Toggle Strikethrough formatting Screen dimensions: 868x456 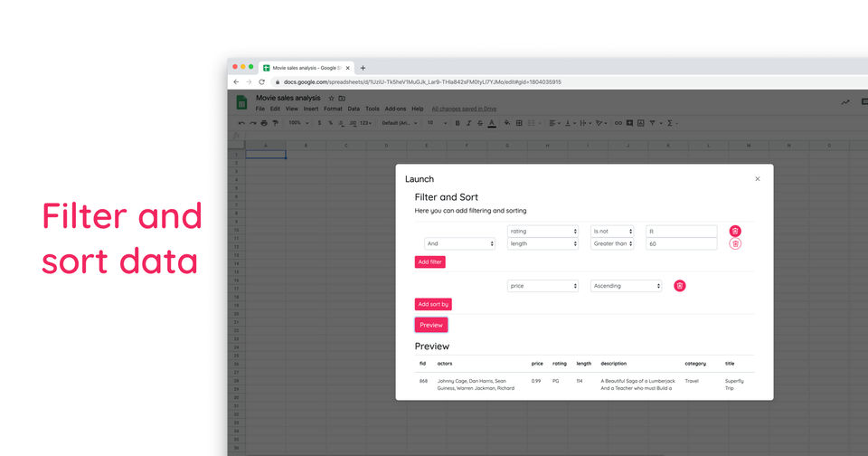[480, 123]
